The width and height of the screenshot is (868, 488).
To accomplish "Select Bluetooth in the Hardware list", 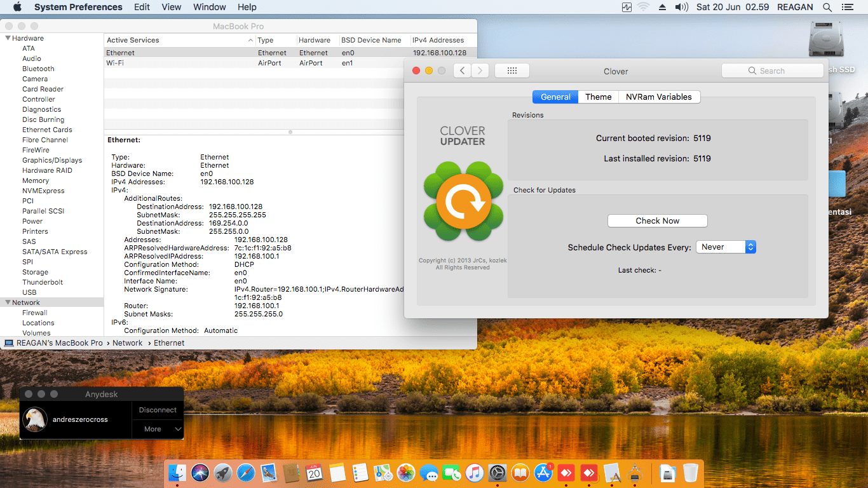I will [x=39, y=69].
